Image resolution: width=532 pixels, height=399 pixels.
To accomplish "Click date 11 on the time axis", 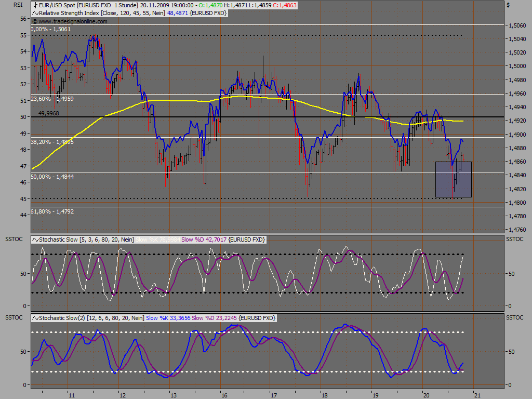I will coord(71,395).
